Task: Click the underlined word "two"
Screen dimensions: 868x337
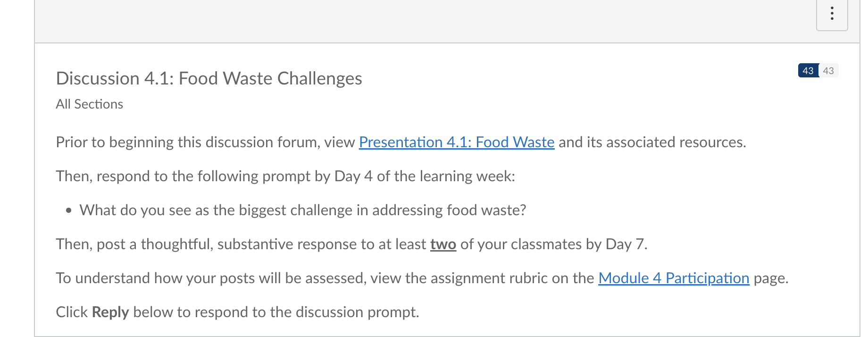Action: pyautogui.click(x=442, y=244)
